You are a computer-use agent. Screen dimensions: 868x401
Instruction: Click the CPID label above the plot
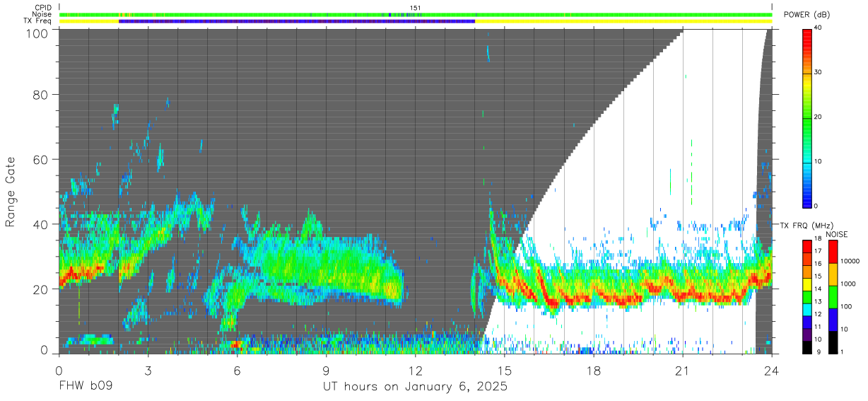[x=43, y=8]
